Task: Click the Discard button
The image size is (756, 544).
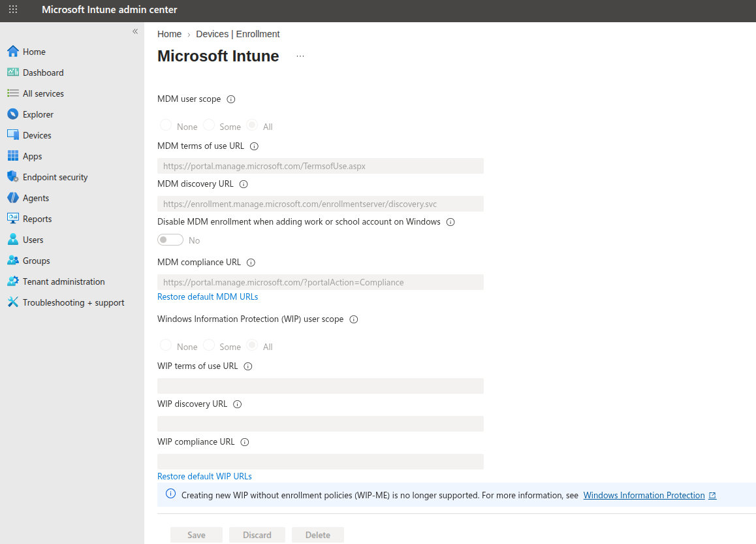Action: pos(257,535)
